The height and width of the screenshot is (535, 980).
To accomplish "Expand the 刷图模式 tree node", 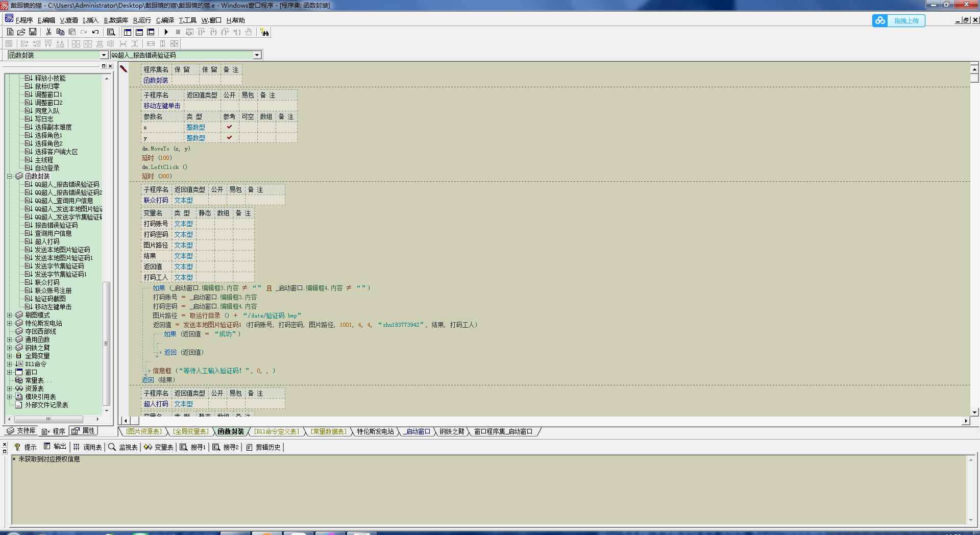I will 9,315.
